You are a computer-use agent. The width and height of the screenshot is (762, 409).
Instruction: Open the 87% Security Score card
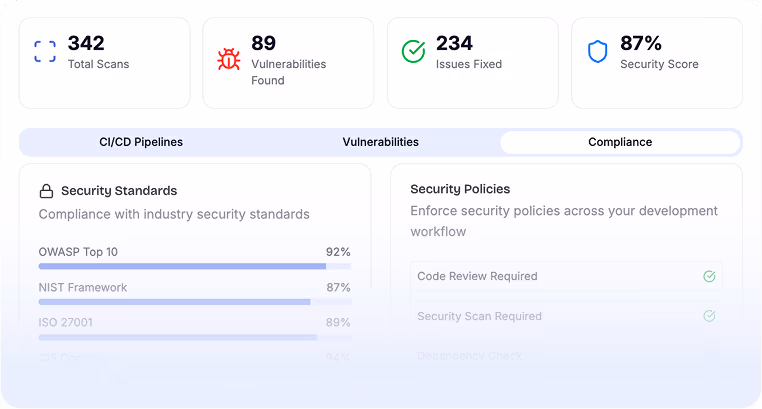tap(656, 63)
